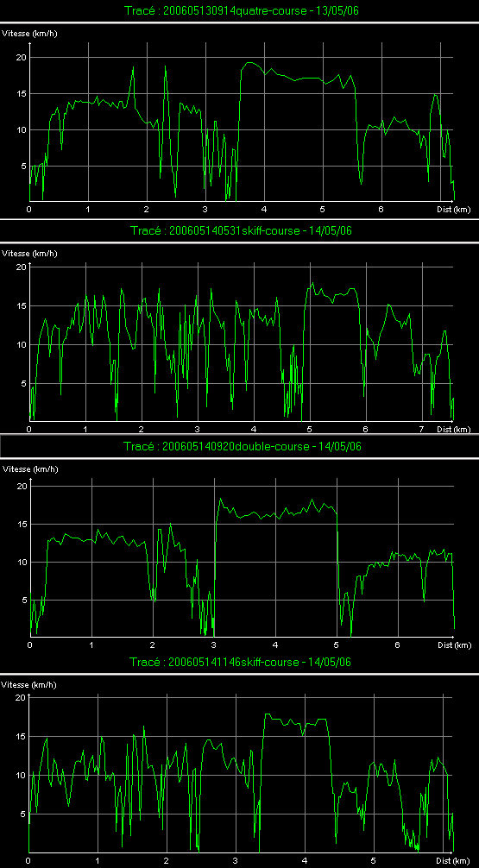Viewport: 479px width, 868px height.
Task: Click the double-course trace title
Action: coord(243,446)
